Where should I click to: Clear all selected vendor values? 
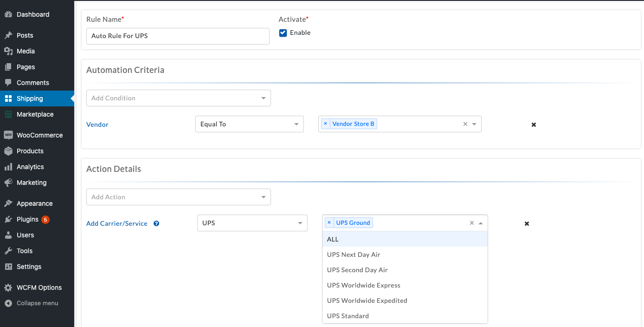point(465,124)
